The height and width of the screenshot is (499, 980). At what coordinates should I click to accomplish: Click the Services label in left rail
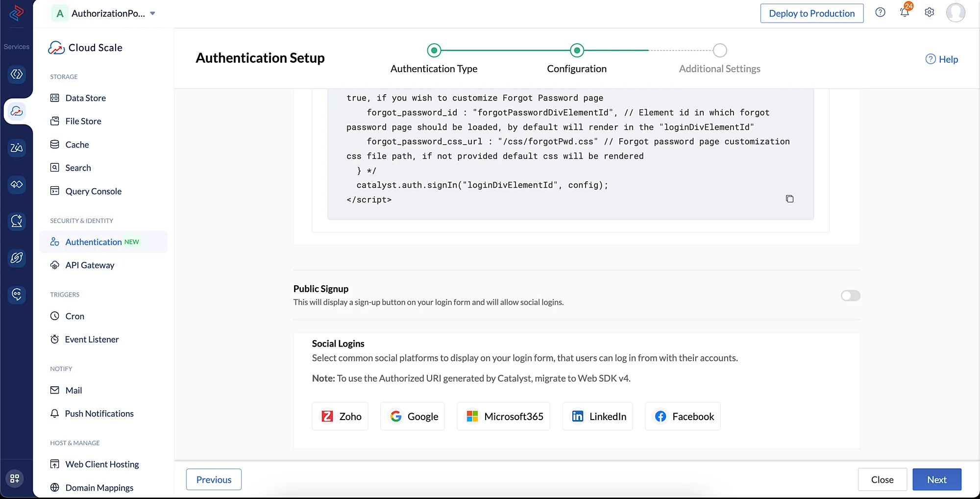[x=17, y=47]
